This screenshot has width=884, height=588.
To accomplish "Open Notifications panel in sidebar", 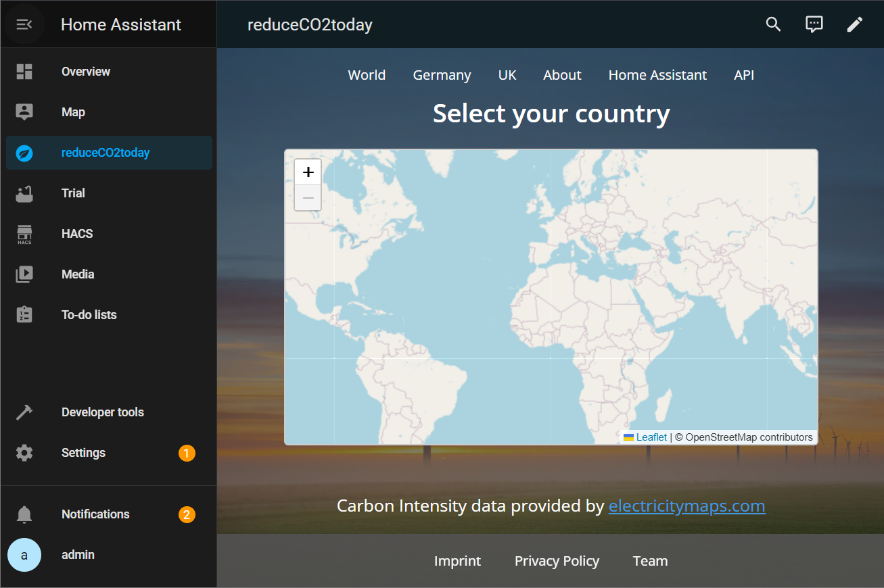I will pyautogui.click(x=109, y=514).
